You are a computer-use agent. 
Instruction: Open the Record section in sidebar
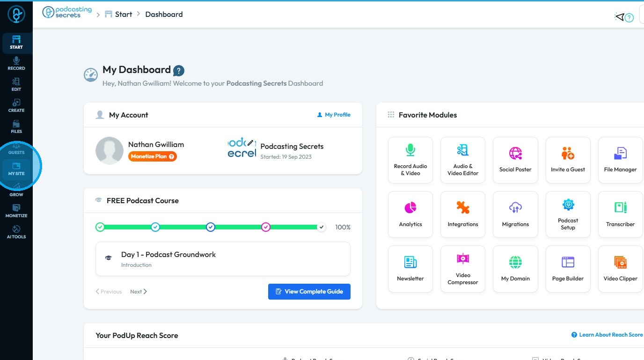pyautogui.click(x=16, y=64)
